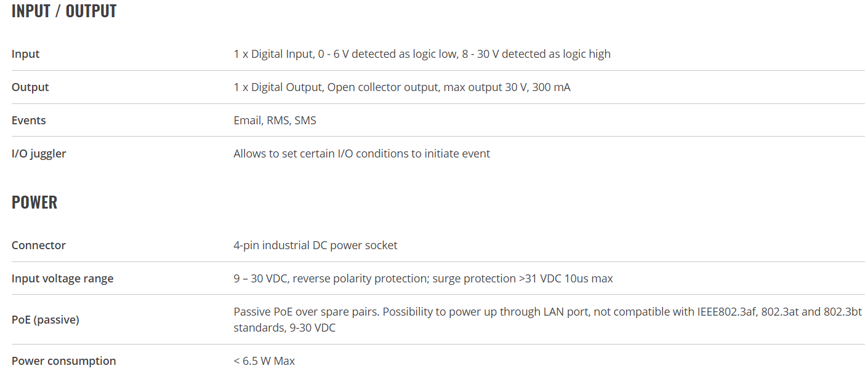Click the 9 – 30 VDC surge protection text

pos(424,279)
